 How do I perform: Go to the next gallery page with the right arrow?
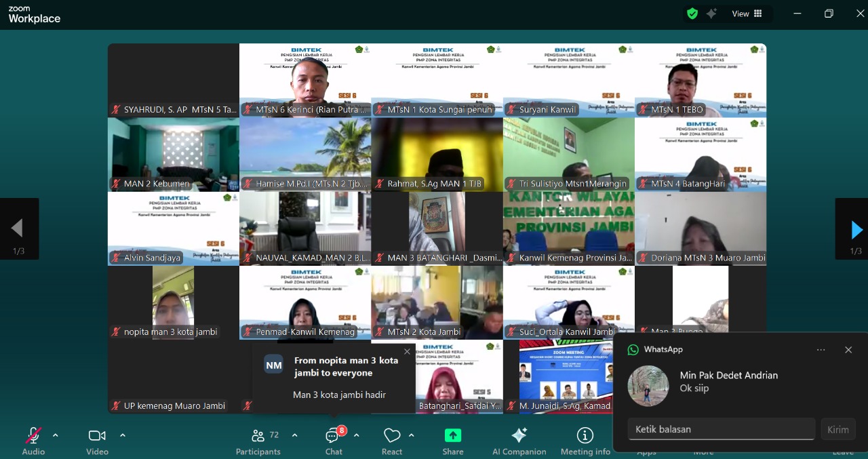point(856,229)
